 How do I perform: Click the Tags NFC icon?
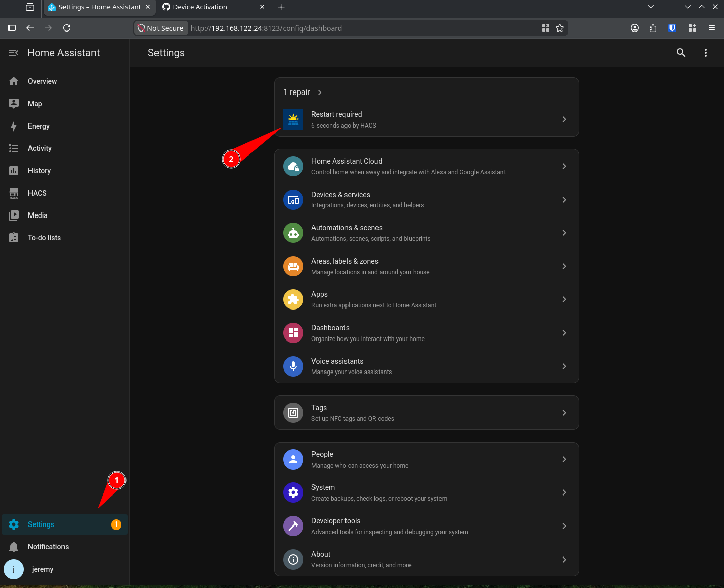tap(293, 413)
